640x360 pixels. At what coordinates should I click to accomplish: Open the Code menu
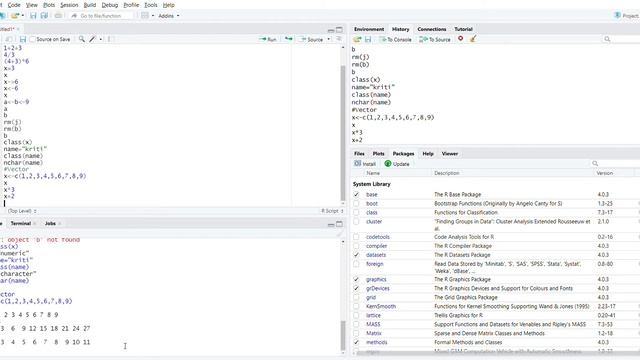[14, 5]
